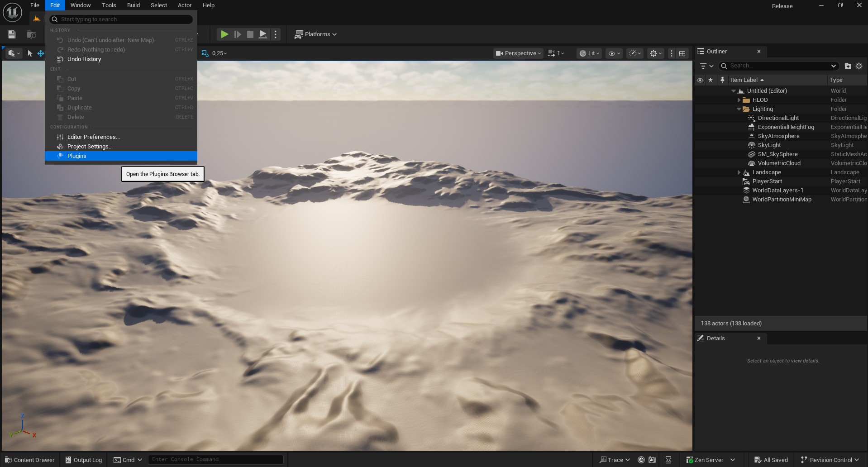This screenshot has width=868, height=467.
Task: Click Plugins in the Edit menu
Action: pyautogui.click(x=121, y=156)
